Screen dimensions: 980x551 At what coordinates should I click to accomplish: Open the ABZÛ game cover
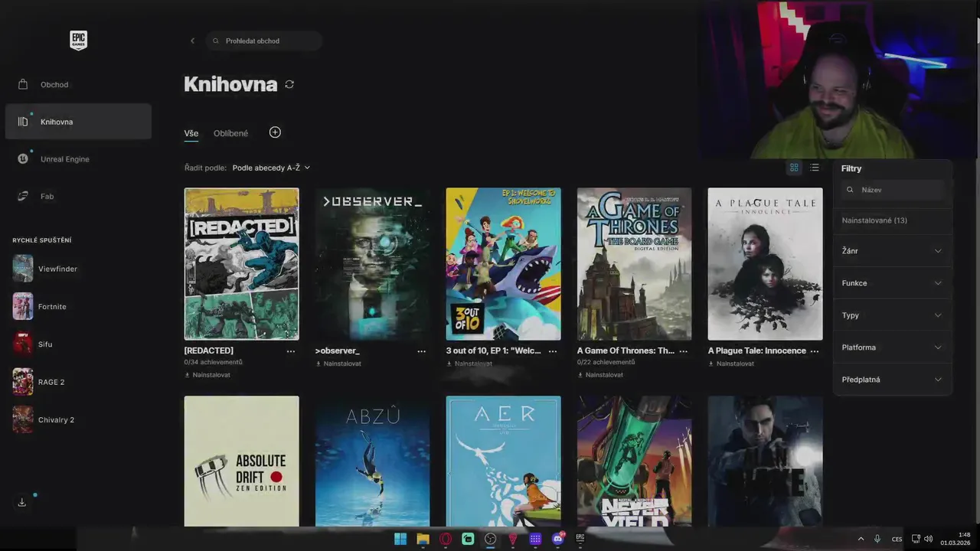coord(372,461)
